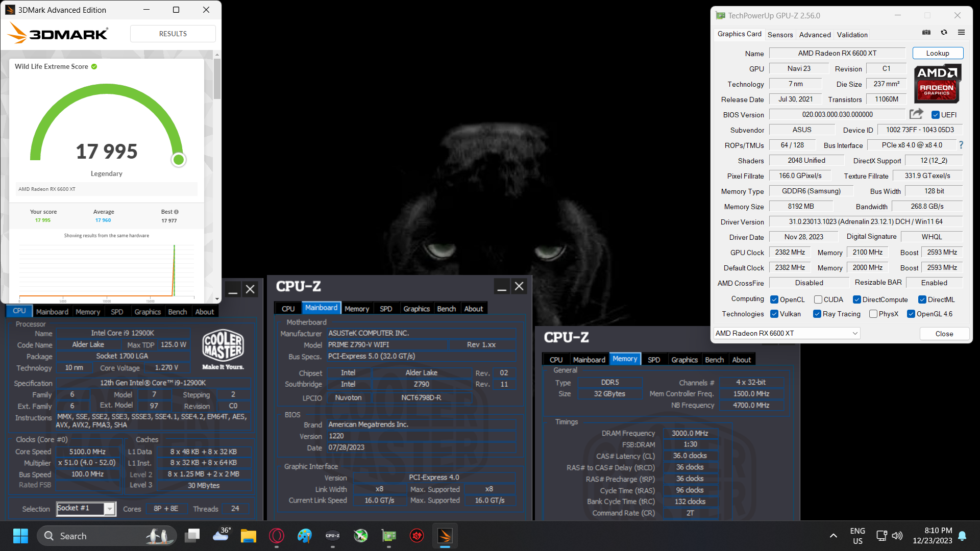Switch to CPU-Z from the taskbar
Image resolution: width=980 pixels, height=551 pixels.
tap(333, 536)
